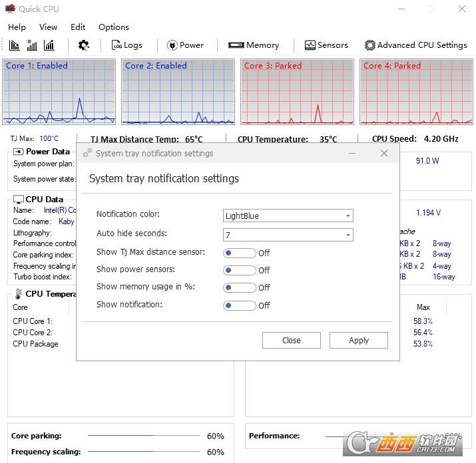Click the Close button in dialog
476x463 pixels.
pyautogui.click(x=292, y=340)
